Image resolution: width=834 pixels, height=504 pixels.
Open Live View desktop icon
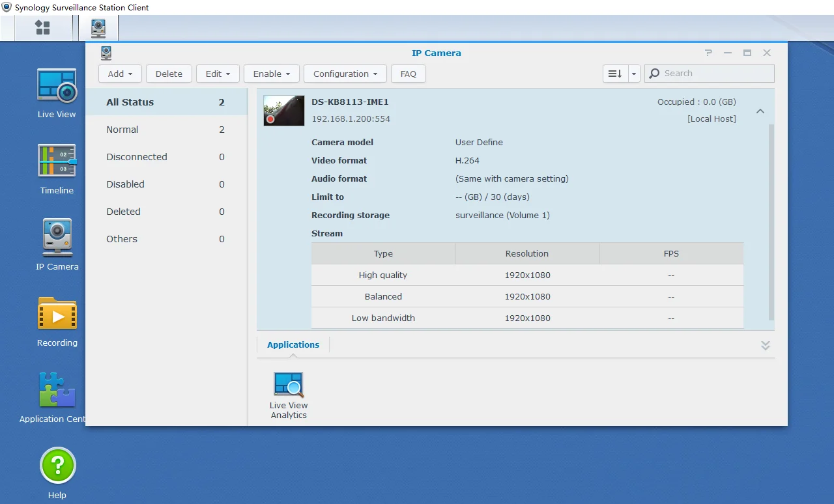(57, 85)
